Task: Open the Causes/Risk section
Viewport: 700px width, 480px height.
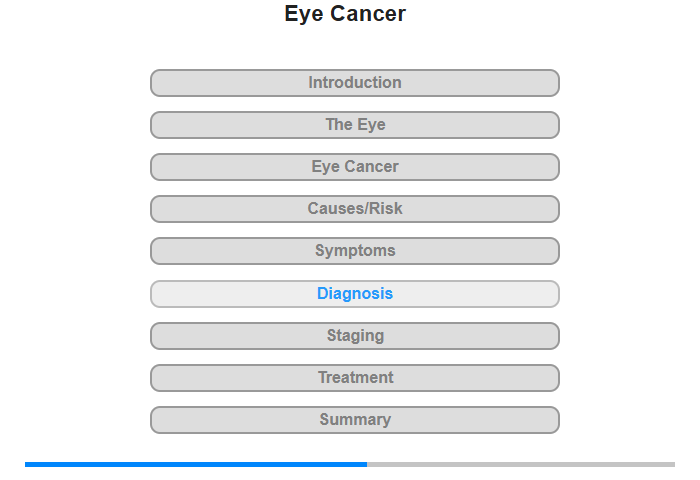Action: (355, 209)
